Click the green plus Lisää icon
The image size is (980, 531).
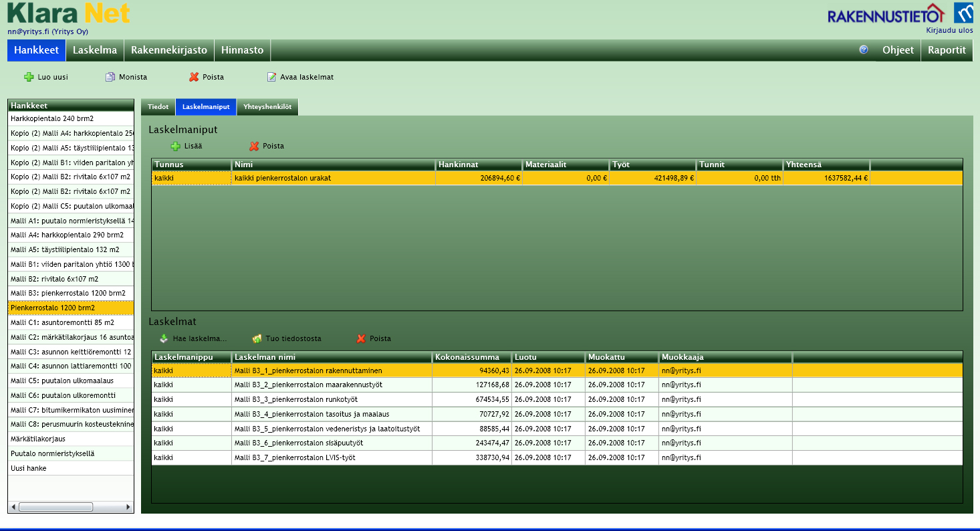tap(176, 146)
